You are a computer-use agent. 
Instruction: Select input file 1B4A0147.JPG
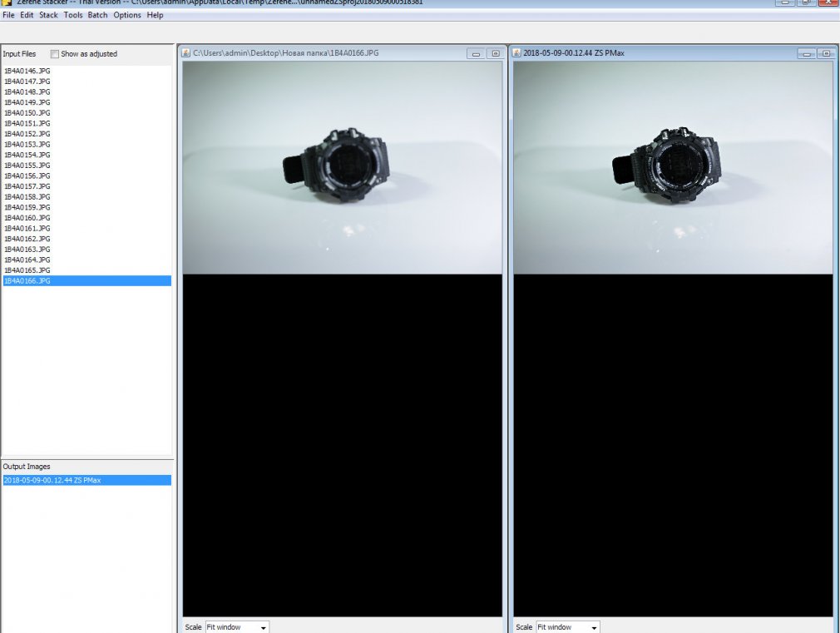pyautogui.click(x=86, y=82)
